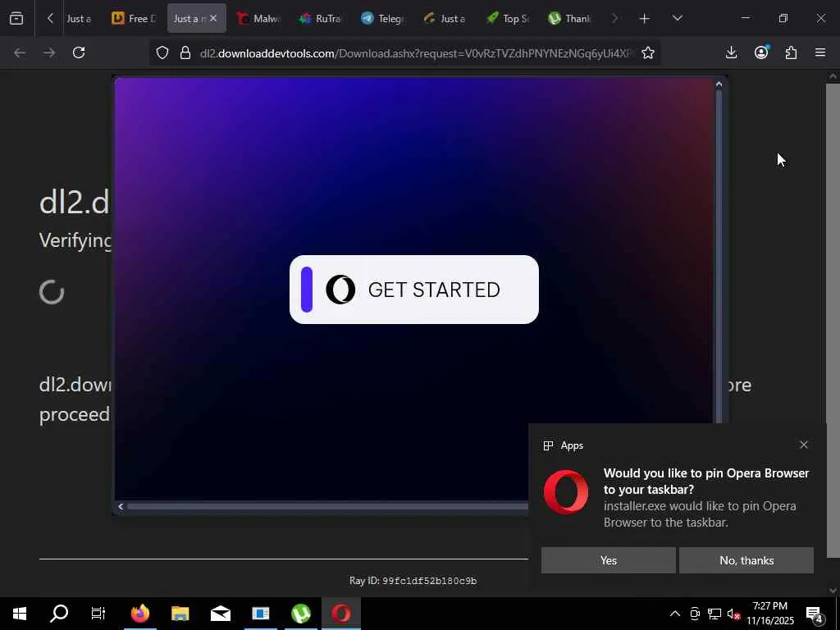The image size is (840, 630).
Task: Go back to previous page
Action: coord(20,52)
